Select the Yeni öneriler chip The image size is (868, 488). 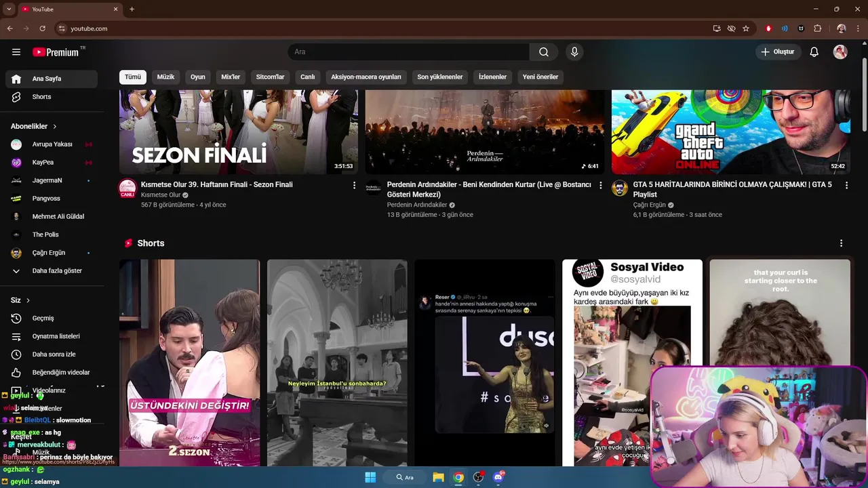[540, 77]
